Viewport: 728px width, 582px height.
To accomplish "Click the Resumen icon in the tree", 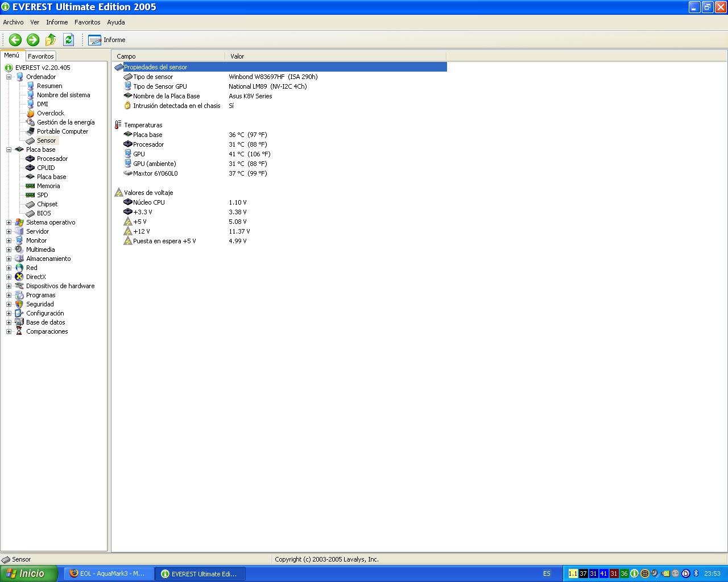I will (x=31, y=86).
